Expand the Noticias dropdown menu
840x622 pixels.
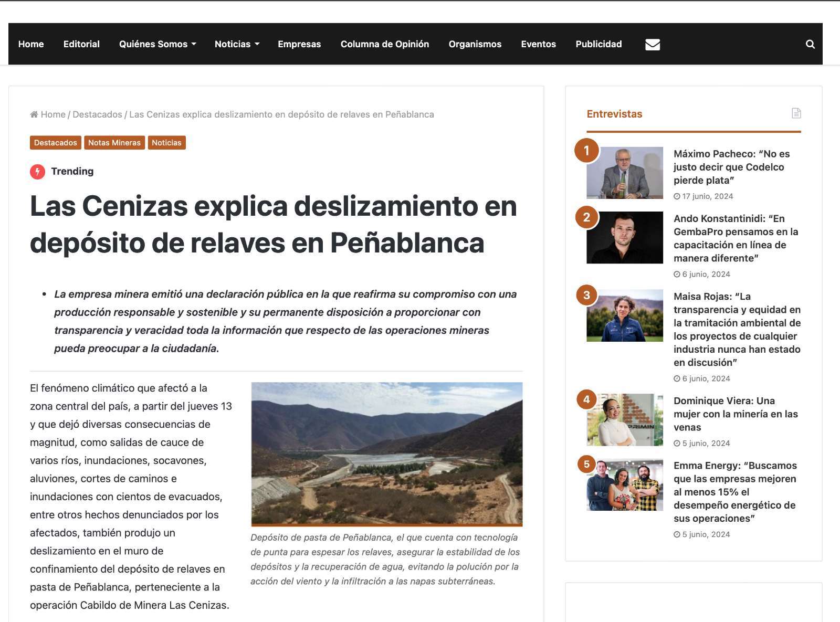237,44
